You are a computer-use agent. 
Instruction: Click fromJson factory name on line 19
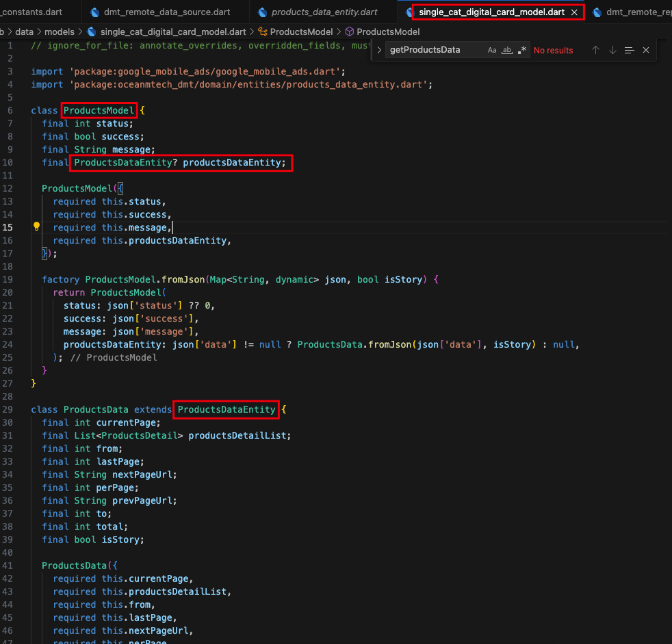[183, 280]
